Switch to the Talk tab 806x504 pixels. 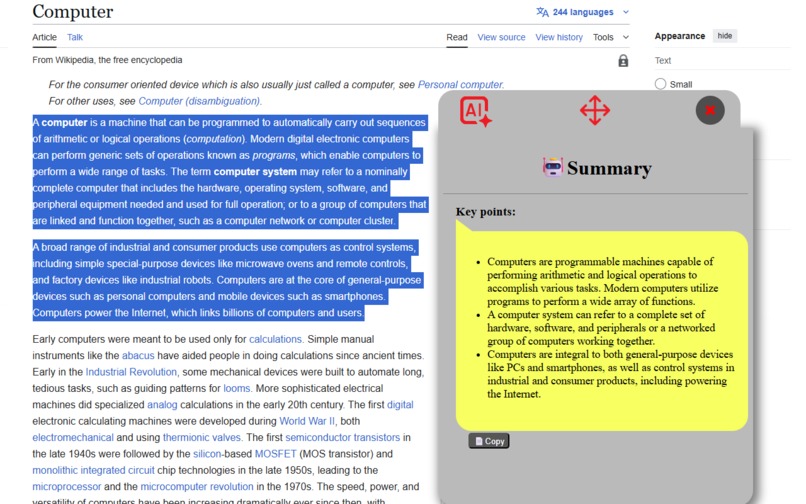[x=75, y=37]
